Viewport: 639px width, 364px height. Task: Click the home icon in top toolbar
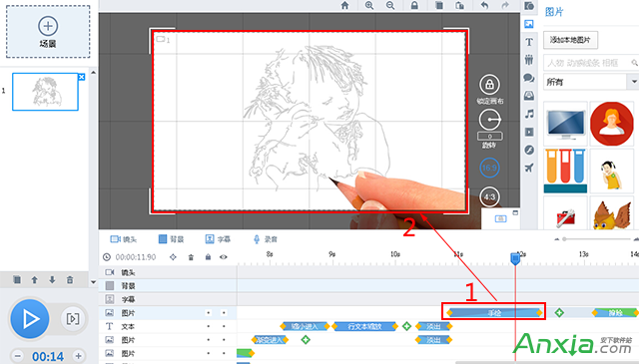point(344,5)
